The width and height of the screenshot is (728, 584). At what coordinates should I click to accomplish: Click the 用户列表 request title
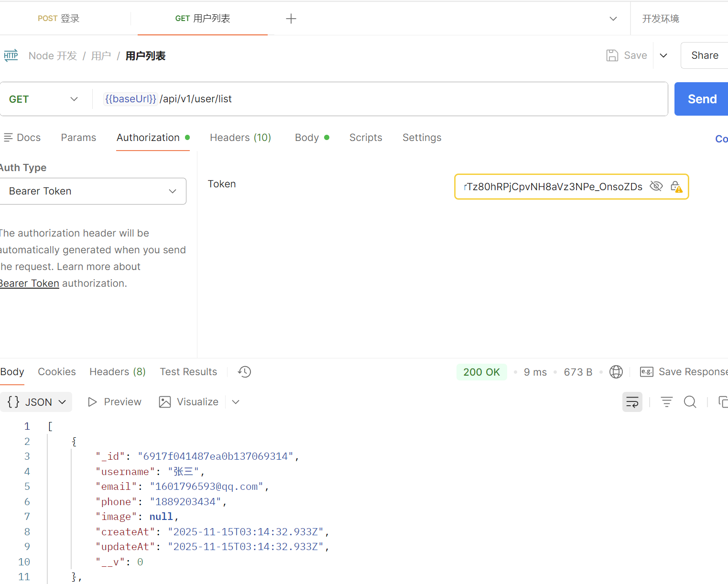coord(145,56)
